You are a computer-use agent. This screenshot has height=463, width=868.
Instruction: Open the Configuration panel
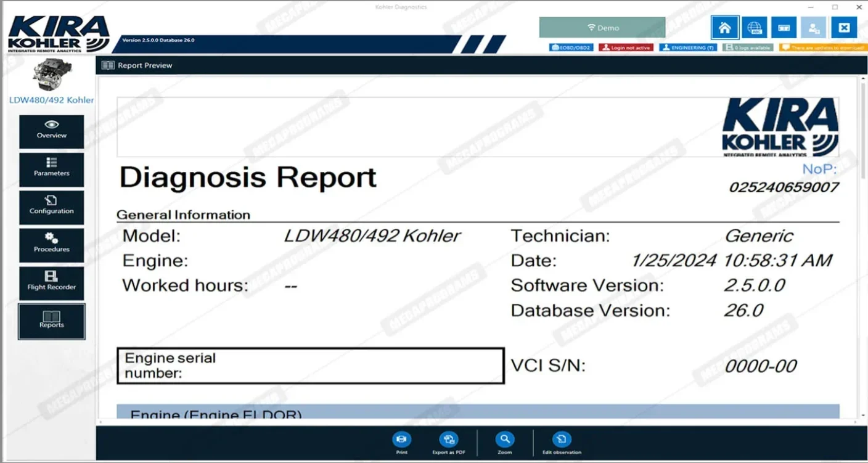pos(51,207)
